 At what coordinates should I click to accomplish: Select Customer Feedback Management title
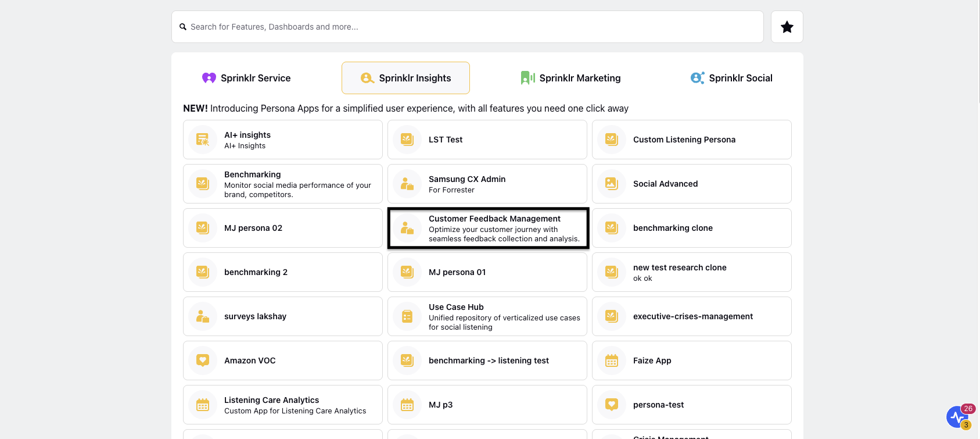click(x=495, y=219)
